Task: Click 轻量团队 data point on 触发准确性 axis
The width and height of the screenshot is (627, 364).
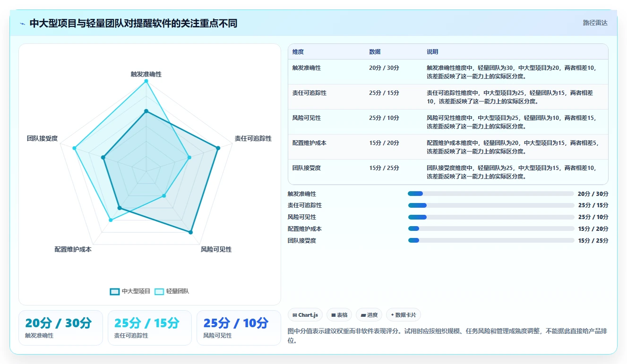Action: [146, 81]
